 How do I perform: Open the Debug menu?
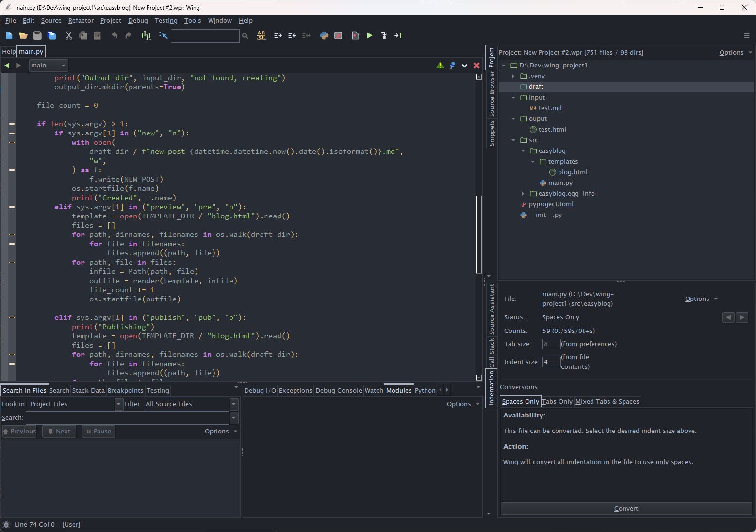138,21
